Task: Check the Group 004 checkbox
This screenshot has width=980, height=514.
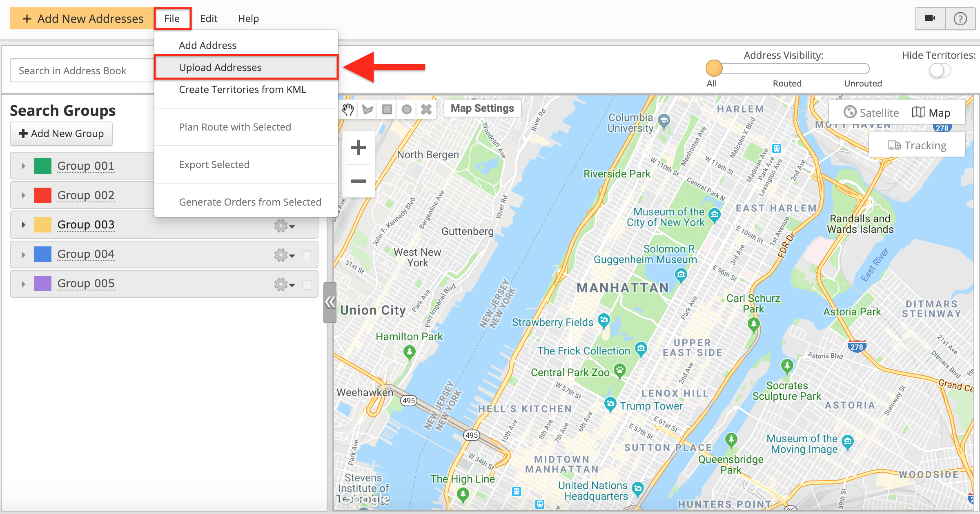Action: [307, 255]
